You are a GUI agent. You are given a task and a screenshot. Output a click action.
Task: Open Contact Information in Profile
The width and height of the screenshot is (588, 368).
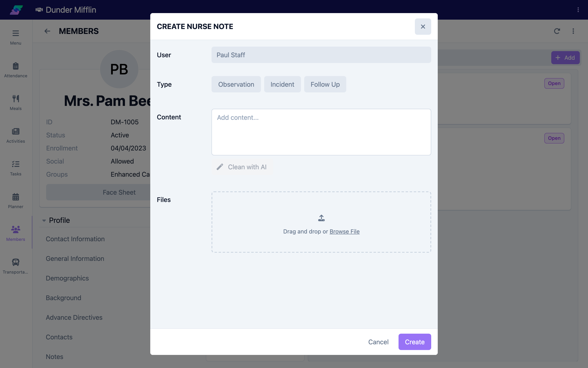pos(75,239)
